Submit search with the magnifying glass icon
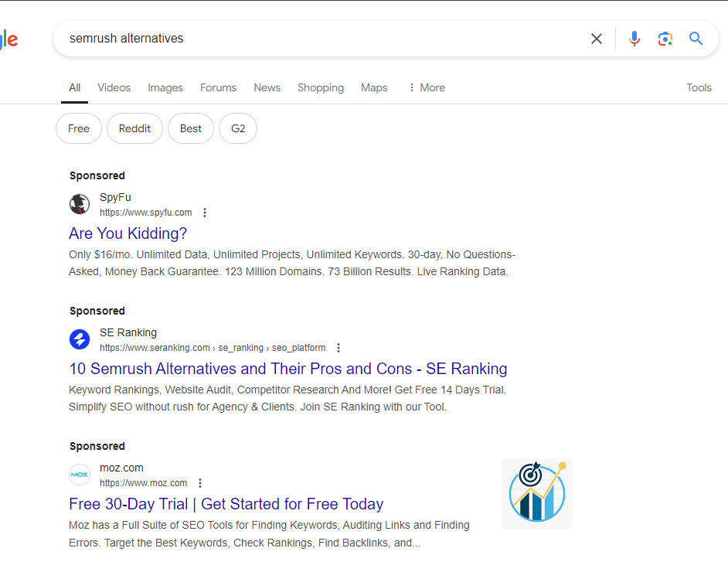728x572 pixels. 696,38
